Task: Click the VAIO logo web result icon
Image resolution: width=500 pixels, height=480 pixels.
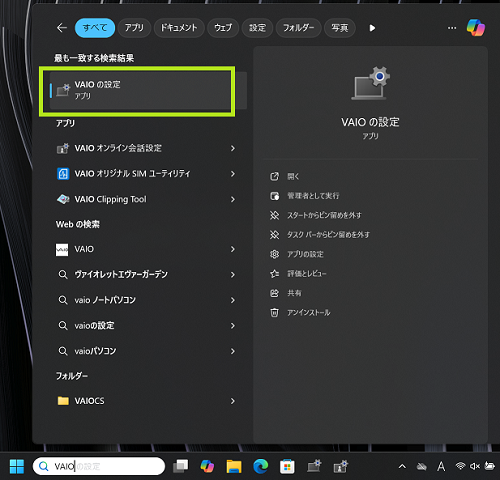Action: pos(62,249)
